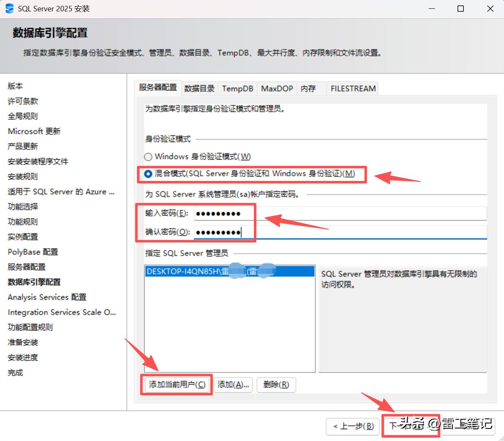Click 安装进度 step in sidebar
The width and height of the screenshot is (504, 441).
23,357
